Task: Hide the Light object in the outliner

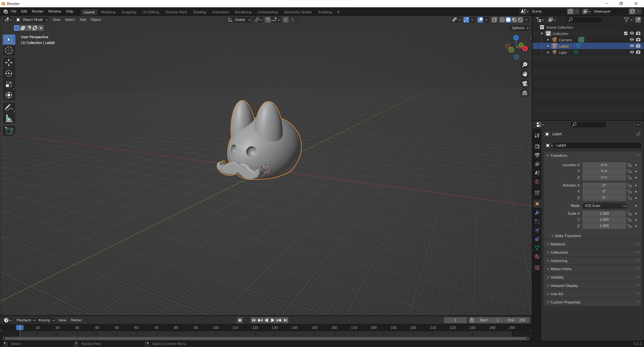Action: [631, 52]
